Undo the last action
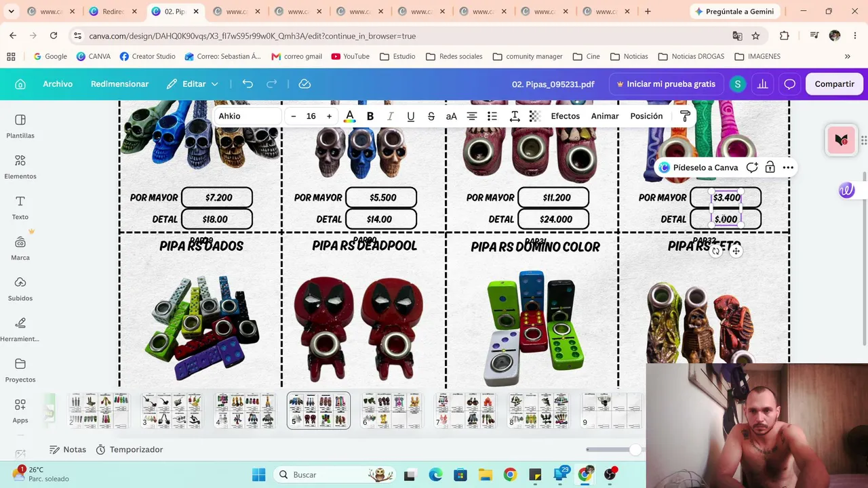Viewport: 868px width, 488px height. 248,84
